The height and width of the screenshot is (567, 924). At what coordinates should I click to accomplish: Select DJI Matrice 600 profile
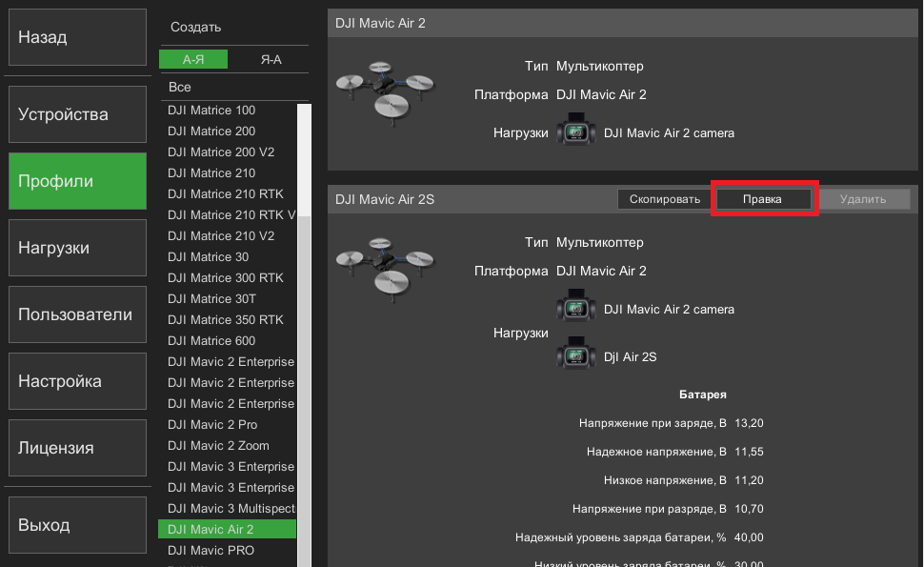click(228, 340)
